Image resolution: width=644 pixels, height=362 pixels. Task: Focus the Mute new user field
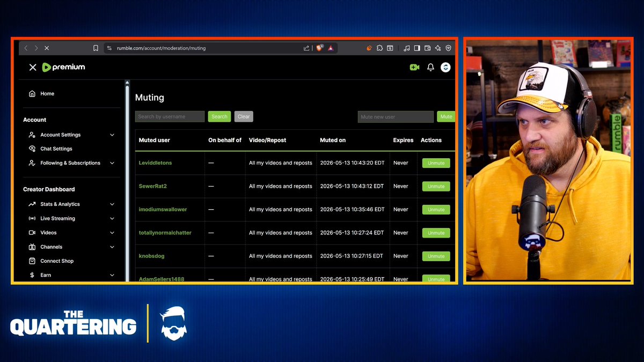coord(396,117)
